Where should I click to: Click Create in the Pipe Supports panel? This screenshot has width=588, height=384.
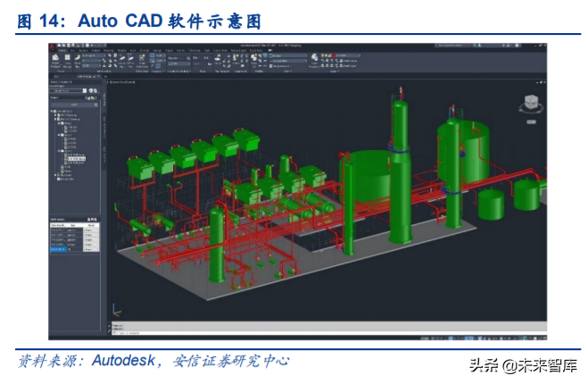click(x=218, y=59)
